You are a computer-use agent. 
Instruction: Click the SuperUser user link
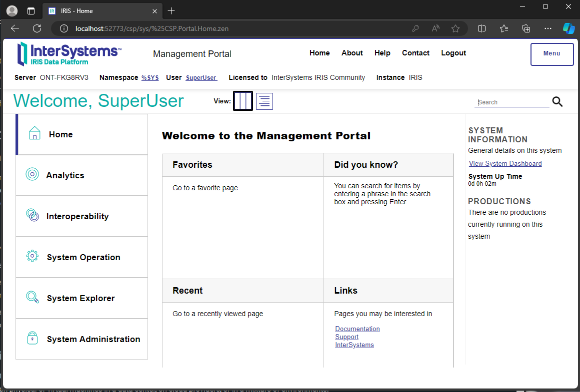click(201, 78)
